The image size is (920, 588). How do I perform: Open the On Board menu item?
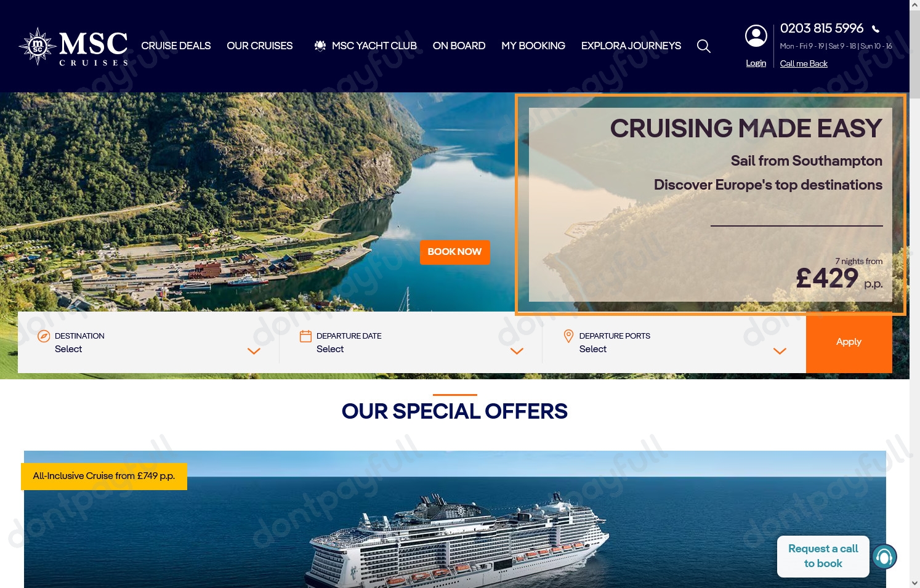459,46
